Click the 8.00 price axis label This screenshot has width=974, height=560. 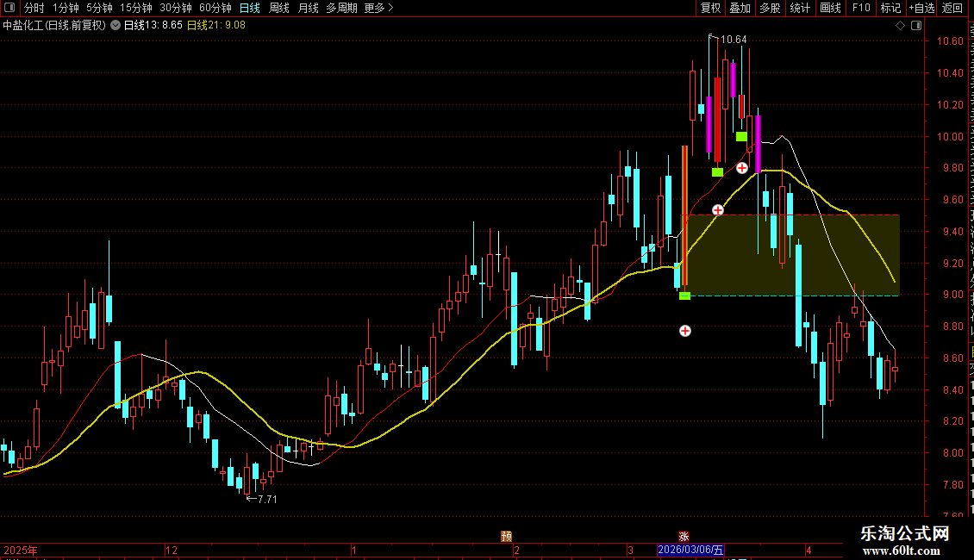(952, 453)
